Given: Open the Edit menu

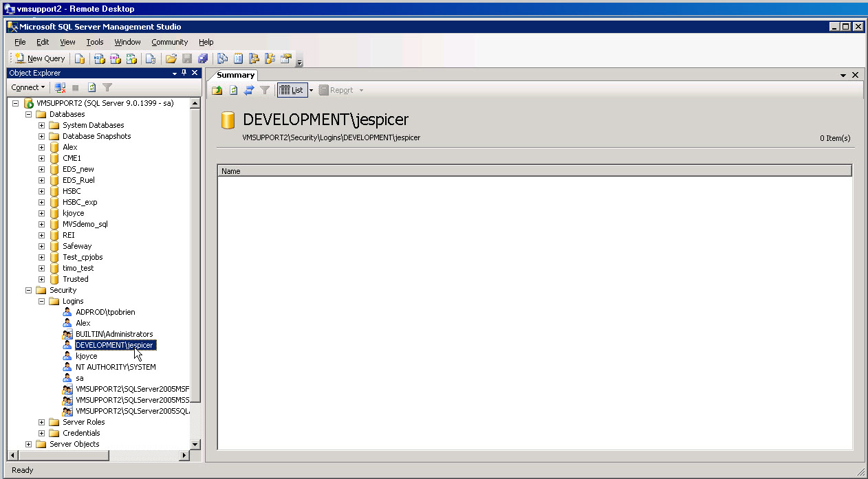Looking at the screenshot, I should pyautogui.click(x=43, y=42).
